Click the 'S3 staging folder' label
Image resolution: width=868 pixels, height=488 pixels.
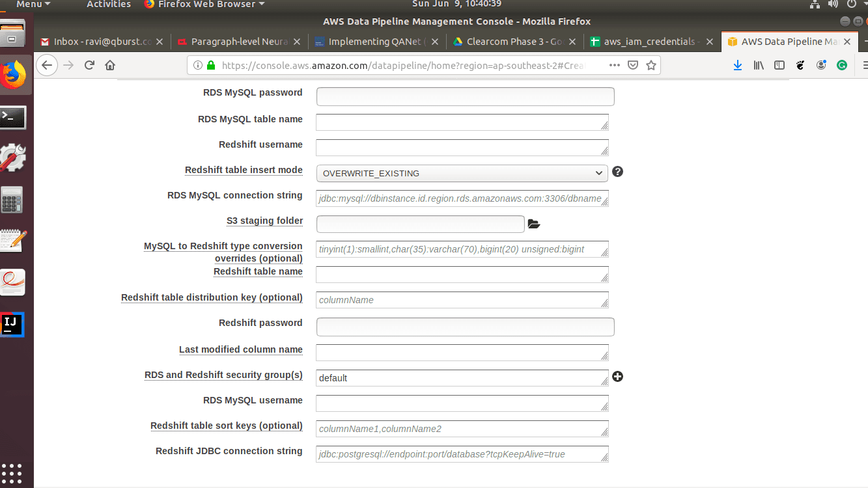coord(264,221)
